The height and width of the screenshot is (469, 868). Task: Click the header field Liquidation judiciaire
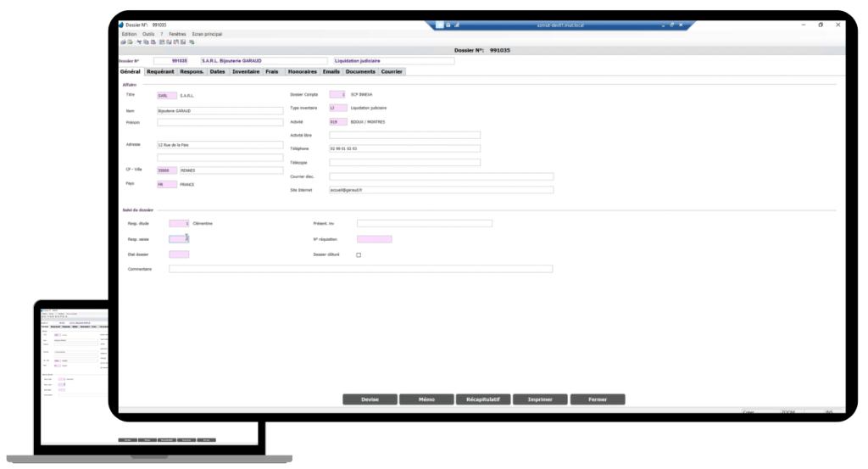(x=393, y=61)
